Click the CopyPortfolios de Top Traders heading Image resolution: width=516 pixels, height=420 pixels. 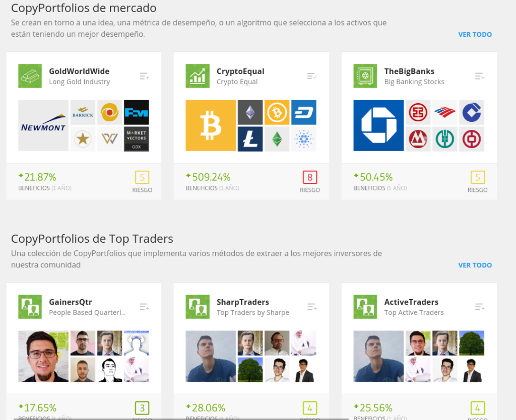pyautogui.click(x=92, y=239)
